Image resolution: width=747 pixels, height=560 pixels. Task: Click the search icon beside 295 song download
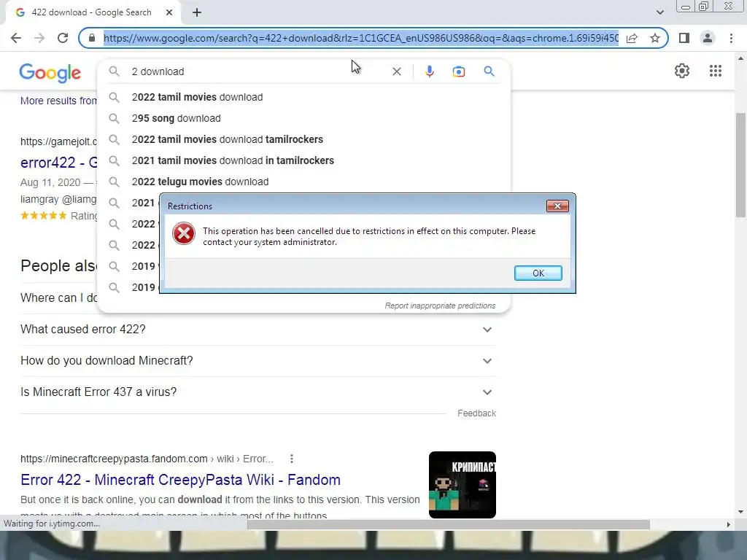tap(114, 118)
